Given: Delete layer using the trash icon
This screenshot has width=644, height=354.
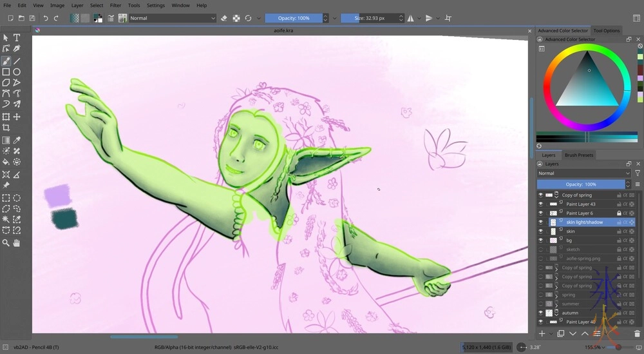Looking at the screenshot, I should click(x=637, y=333).
